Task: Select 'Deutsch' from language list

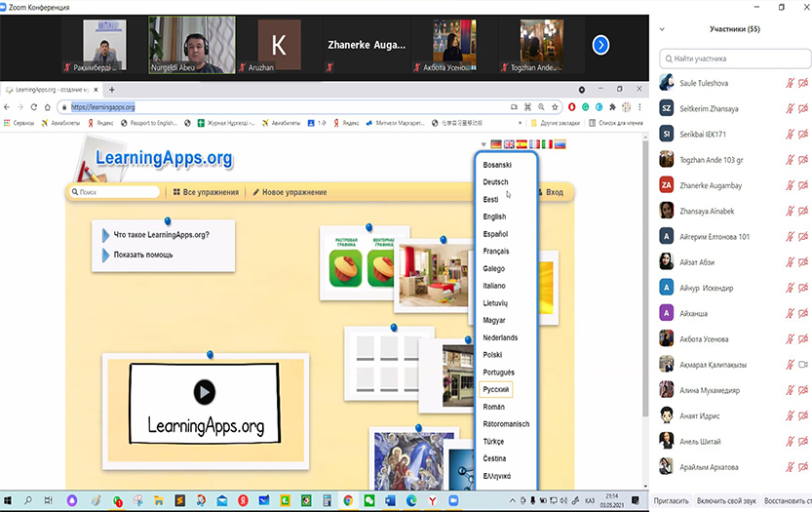Action: coord(495,181)
